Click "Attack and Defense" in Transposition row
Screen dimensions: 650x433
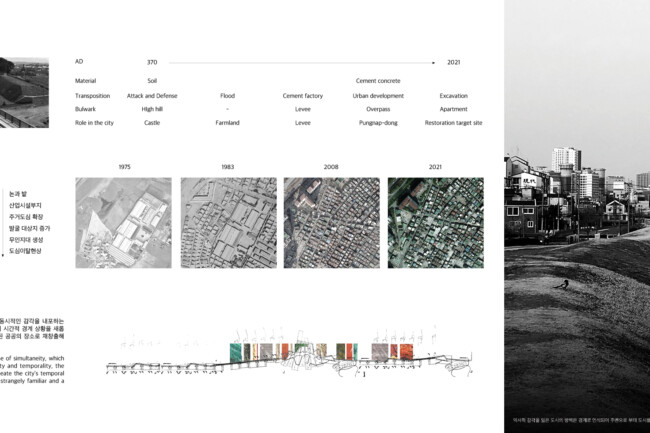pyautogui.click(x=152, y=96)
